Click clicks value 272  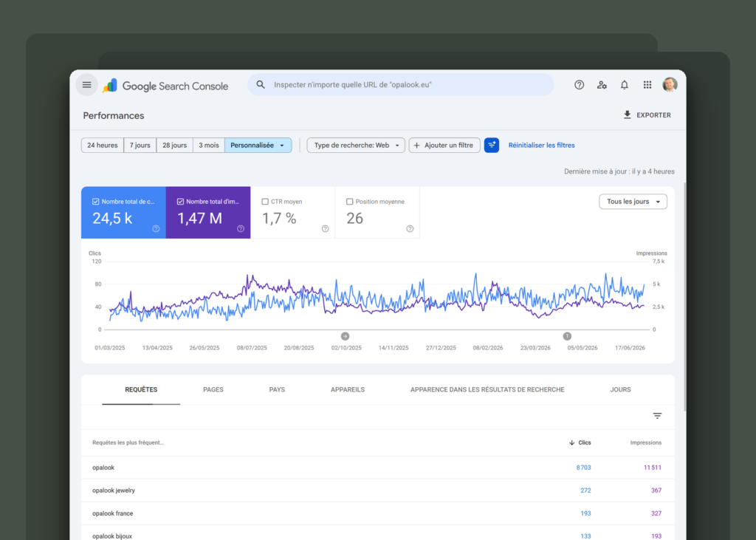pyautogui.click(x=585, y=491)
